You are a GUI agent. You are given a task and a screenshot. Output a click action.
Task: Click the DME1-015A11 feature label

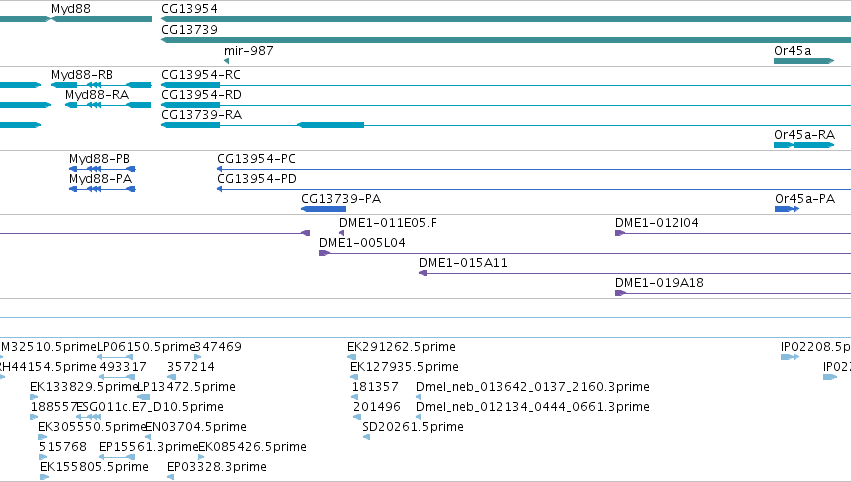coord(463,263)
